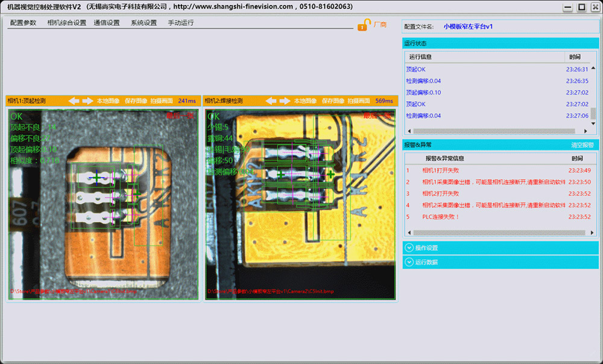Click Camera 2 拍摄画面 capture button
Image resolution: width=603 pixels, height=364 pixels.
tap(358, 101)
